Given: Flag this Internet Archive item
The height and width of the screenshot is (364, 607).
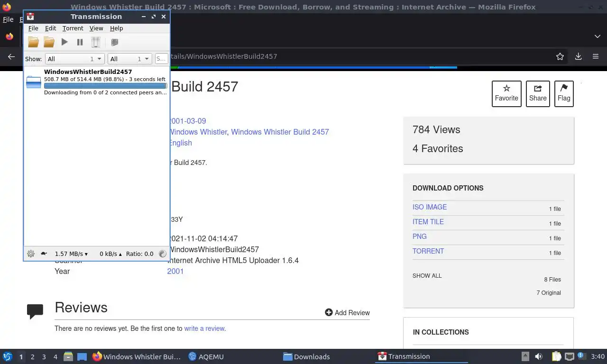Looking at the screenshot, I should (x=564, y=94).
